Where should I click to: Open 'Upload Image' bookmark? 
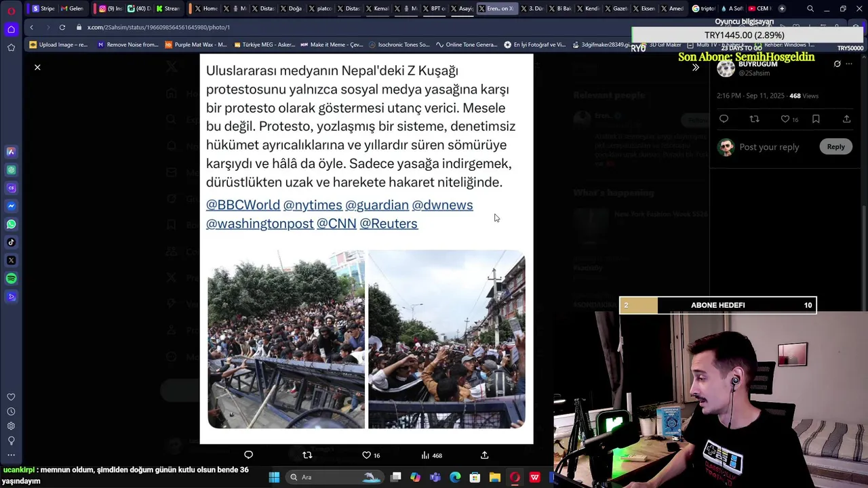[59, 45]
